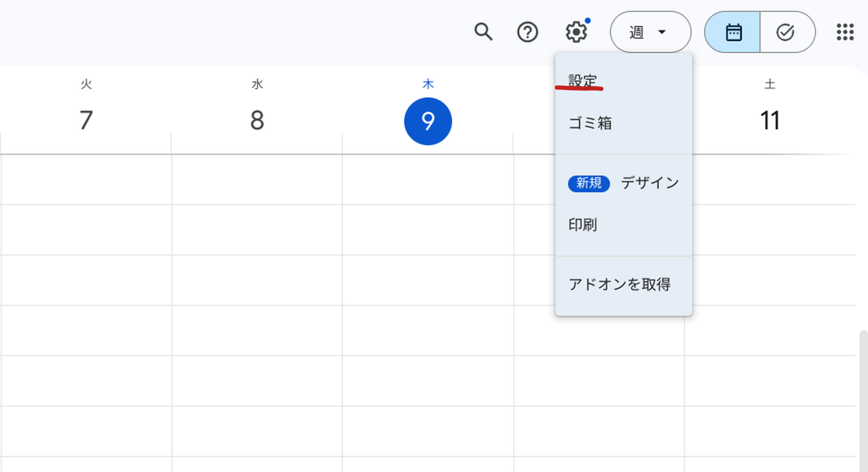Image resolution: width=868 pixels, height=472 pixels.
Task: Click today's highlighted date 9
Action: (427, 121)
